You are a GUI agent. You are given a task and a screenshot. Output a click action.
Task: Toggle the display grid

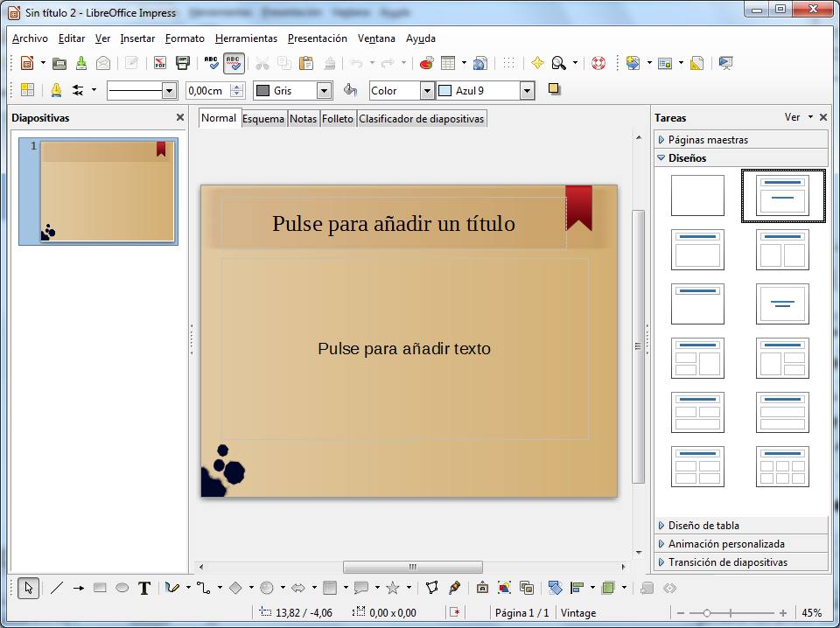pyautogui.click(x=508, y=63)
